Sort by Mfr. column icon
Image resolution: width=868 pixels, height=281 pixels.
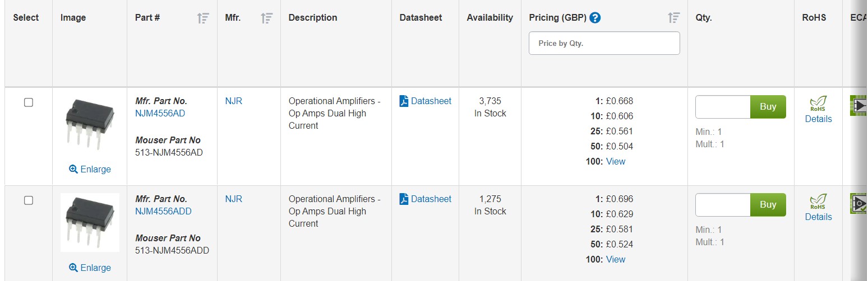(267, 18)
